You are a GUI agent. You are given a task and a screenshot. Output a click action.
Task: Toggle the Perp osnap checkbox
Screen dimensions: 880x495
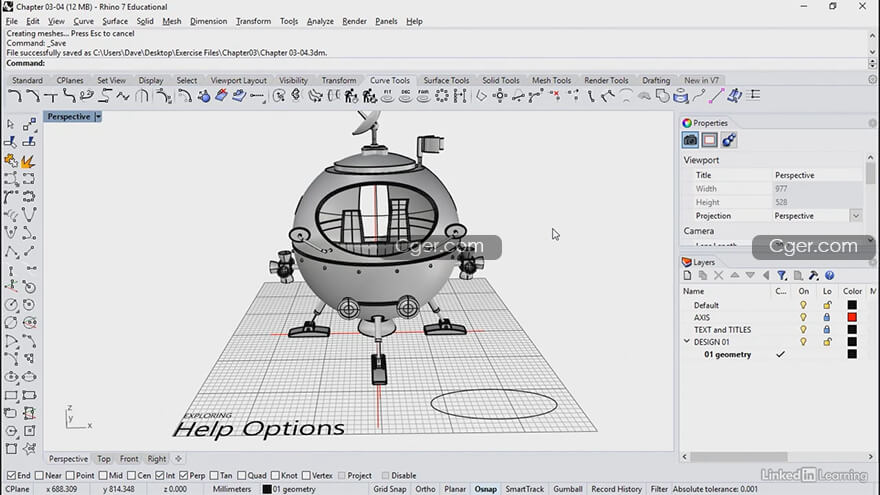[184, 475]
